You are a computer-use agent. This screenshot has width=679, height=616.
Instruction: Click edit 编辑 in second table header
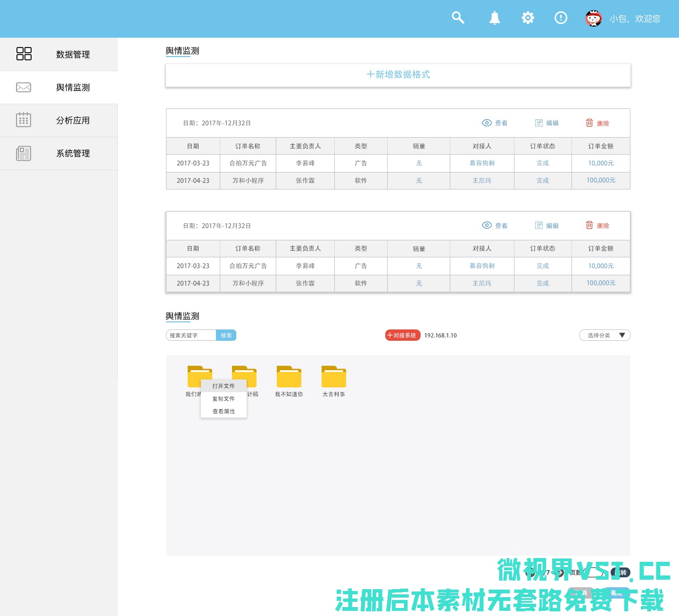[547, 226]
